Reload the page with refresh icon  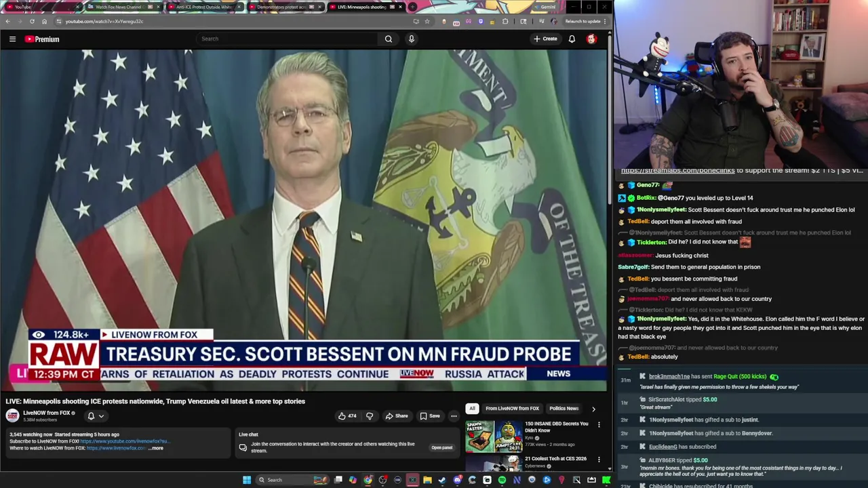[x=32, y=21]
